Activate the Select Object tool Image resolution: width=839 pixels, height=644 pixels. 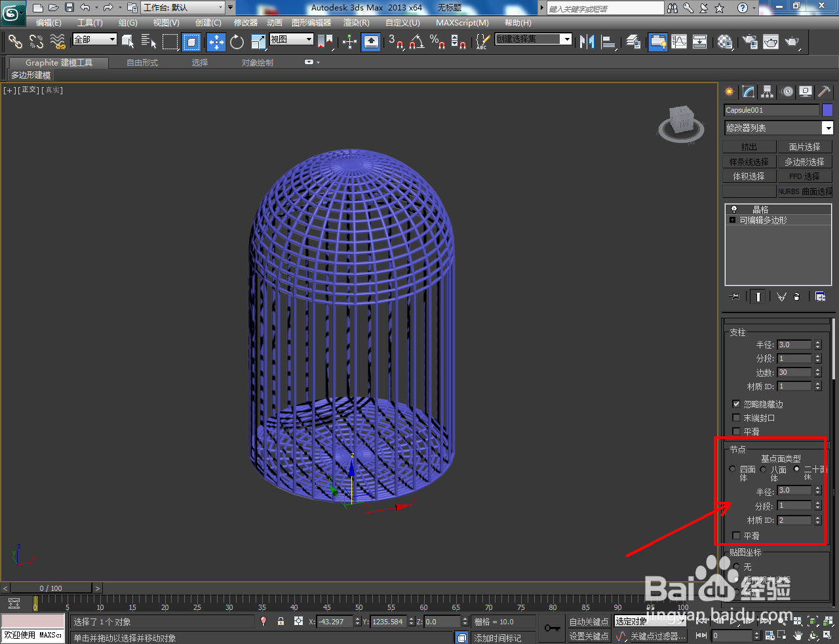coord(128,42)
